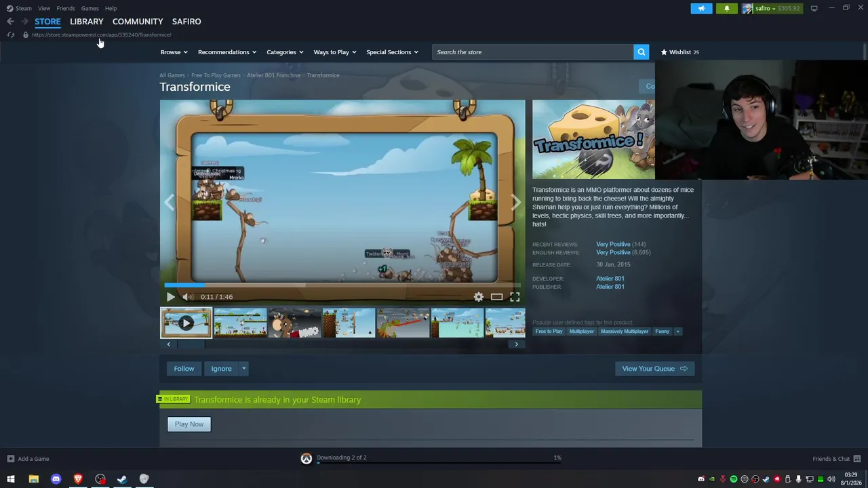Image resolution: width=868 pixels, height=488 pixels.
Task: Open Discord from the taskbar
Action: (56, 479)
